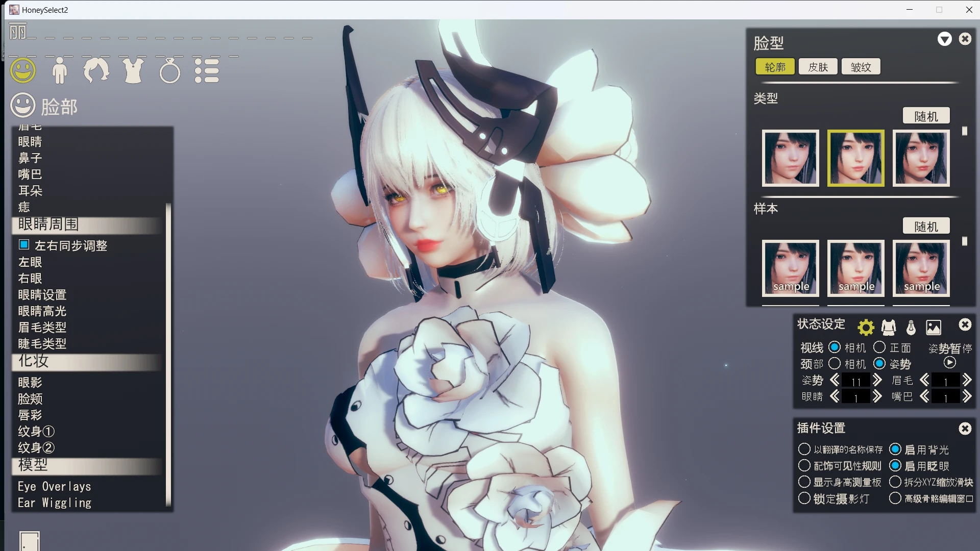Image resolution: width=980 pixels, height=551 pixels.
Task: Enable 锁定摄影灯 option
Action: point(804,498)
